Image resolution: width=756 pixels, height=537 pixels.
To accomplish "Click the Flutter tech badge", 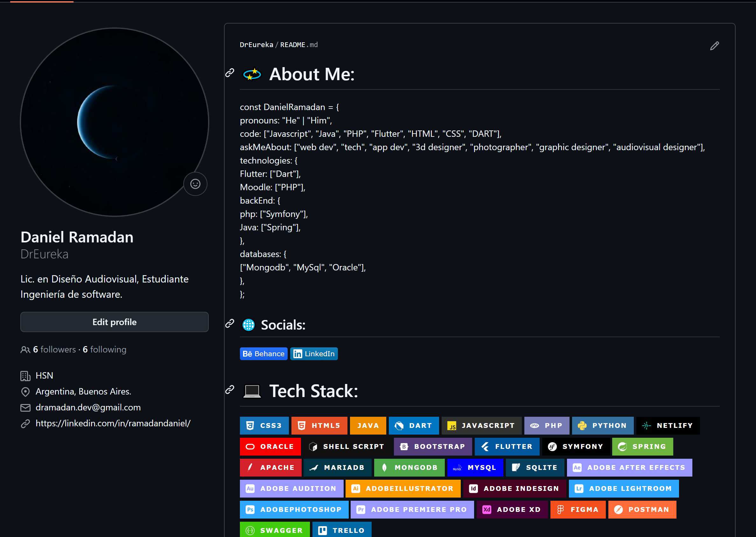I will point(507,446).
